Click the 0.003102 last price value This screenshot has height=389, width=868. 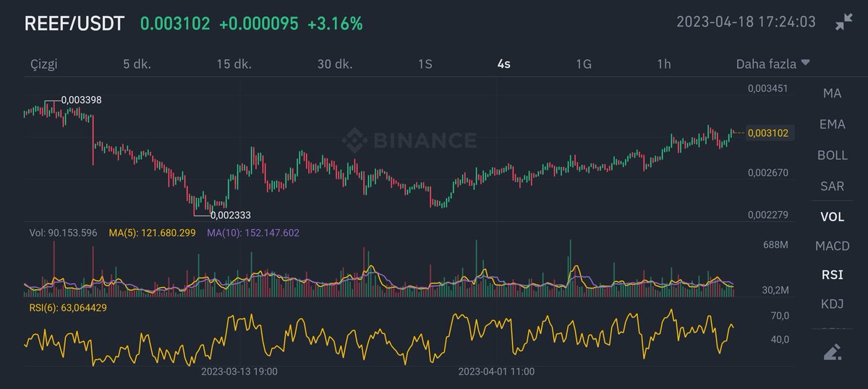(174, 23)
